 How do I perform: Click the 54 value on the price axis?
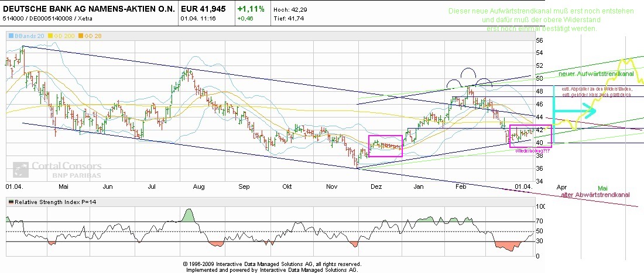coord(539,53)
